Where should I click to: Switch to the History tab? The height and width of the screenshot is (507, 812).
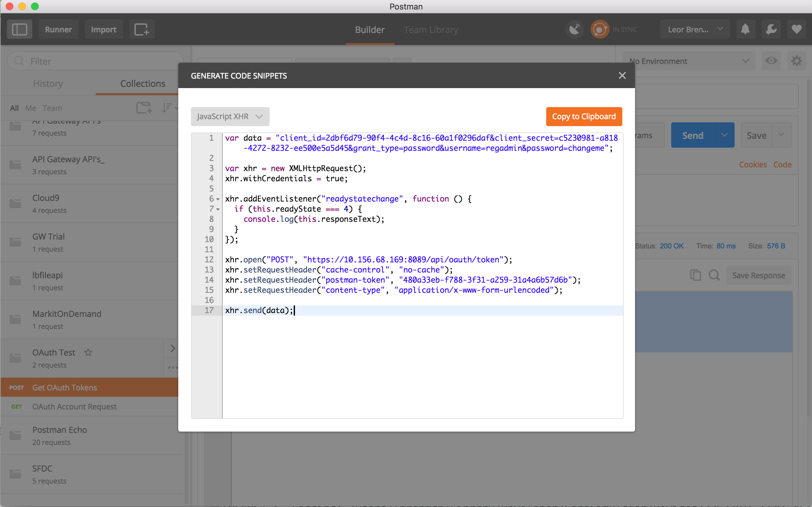pos(48,83)
